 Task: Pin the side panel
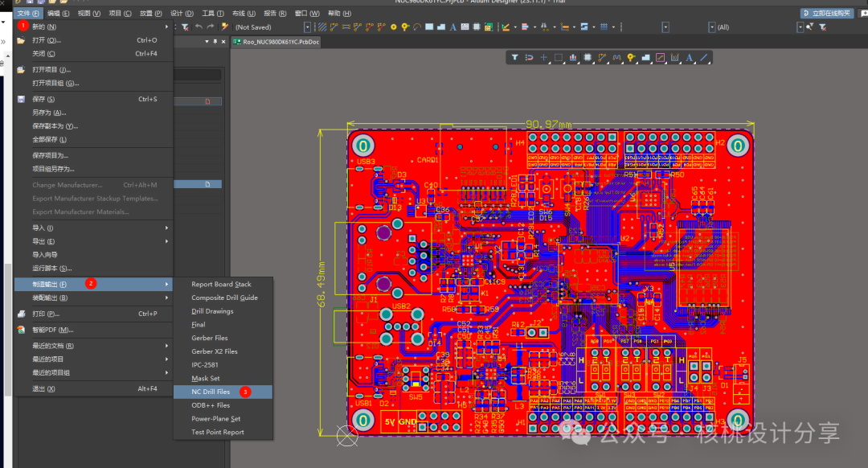215,42
